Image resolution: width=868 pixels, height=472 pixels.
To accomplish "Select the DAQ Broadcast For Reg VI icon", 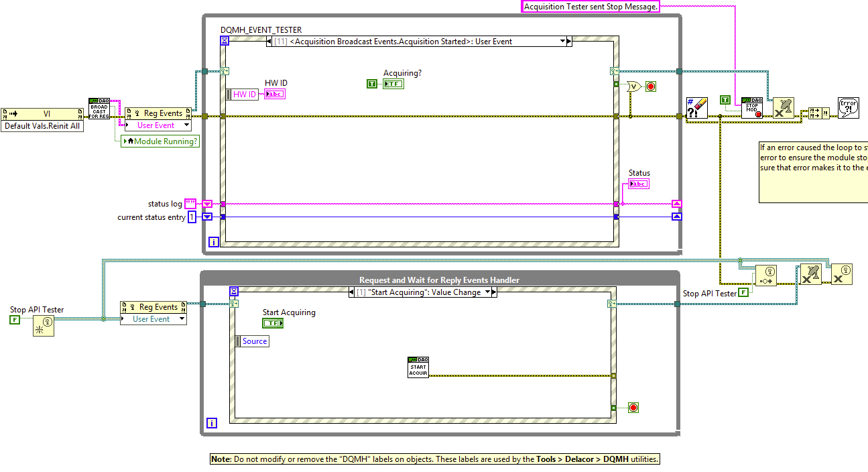I will [99, 109].
